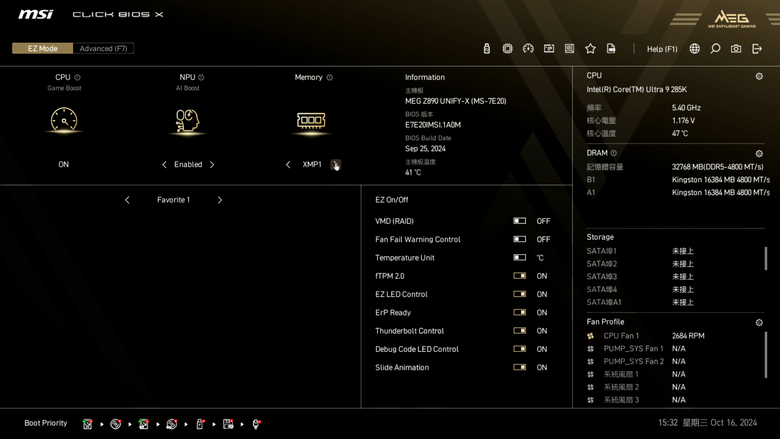Image resolution: width=780 pixels, height=439 pixels.
Task: Click the info icon beside NPU heading
Action: 201,77
